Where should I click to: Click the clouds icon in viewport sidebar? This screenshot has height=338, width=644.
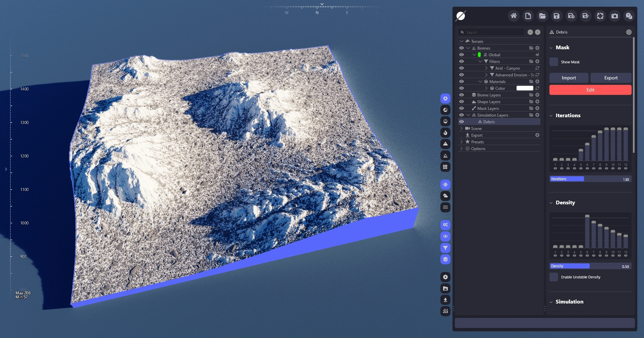point(445,196)
